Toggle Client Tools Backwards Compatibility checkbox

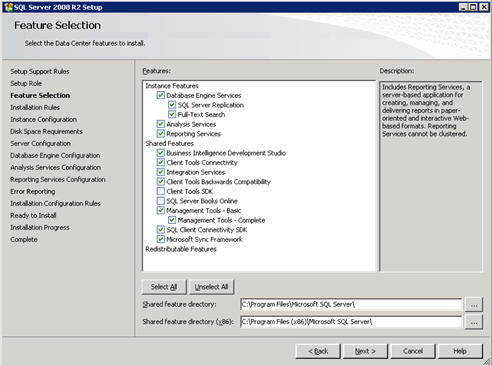point(161,182)
